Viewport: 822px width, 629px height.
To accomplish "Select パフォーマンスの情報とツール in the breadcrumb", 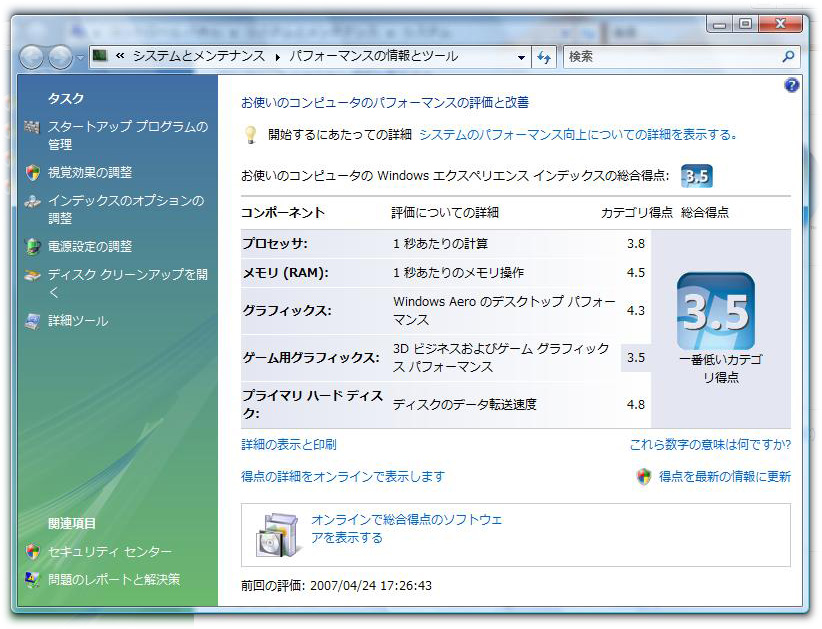I will coord(374,56).
